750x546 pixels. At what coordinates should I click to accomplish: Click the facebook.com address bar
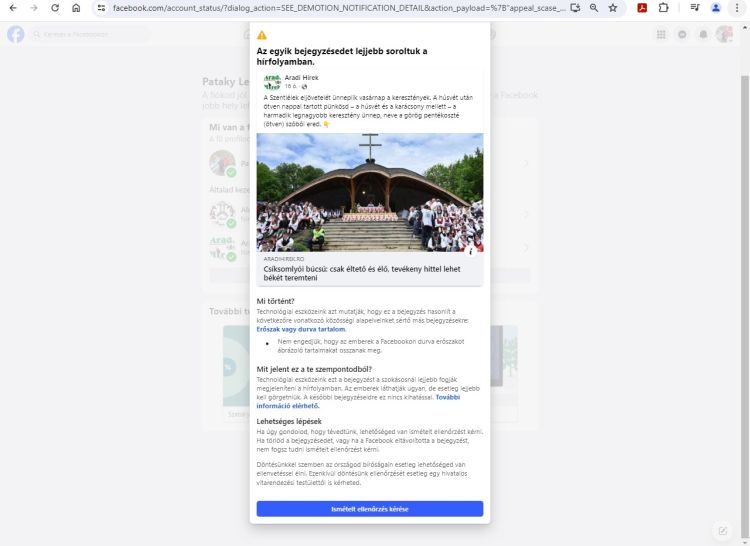pos(339,8)
